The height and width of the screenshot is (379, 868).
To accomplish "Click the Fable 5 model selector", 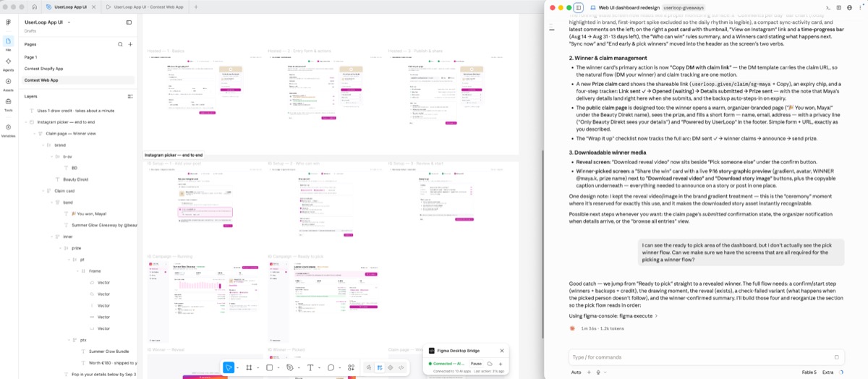I will coord(809,372).
